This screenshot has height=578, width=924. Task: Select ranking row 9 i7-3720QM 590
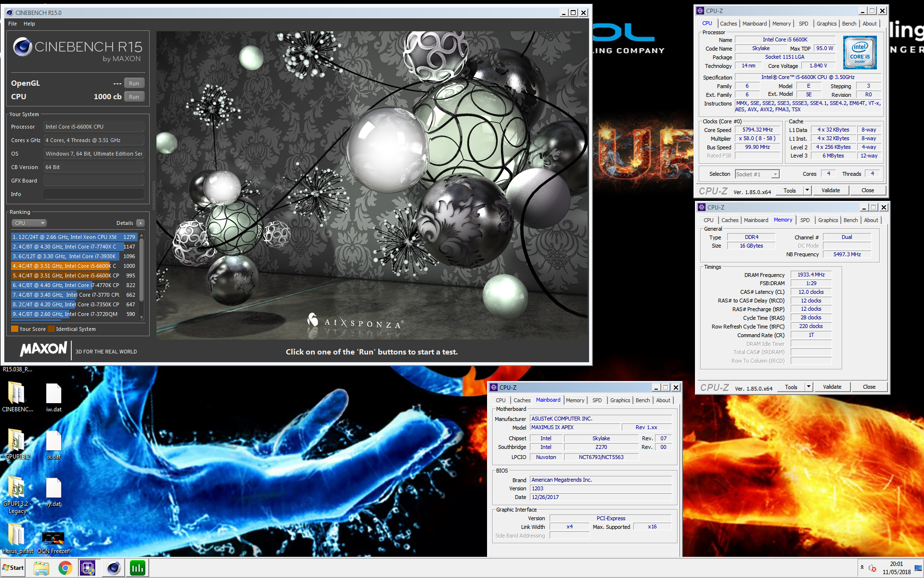point(74,314)
